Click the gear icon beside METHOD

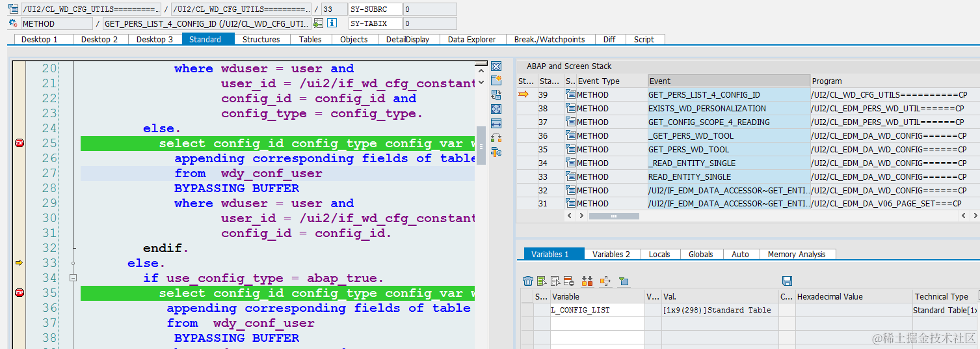coord(13,23)
